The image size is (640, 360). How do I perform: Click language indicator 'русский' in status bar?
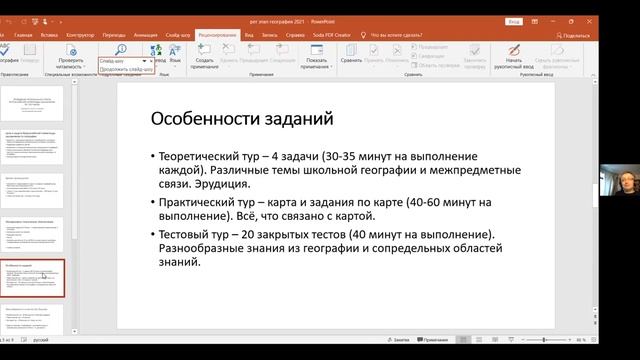click(x=40, y=340)
